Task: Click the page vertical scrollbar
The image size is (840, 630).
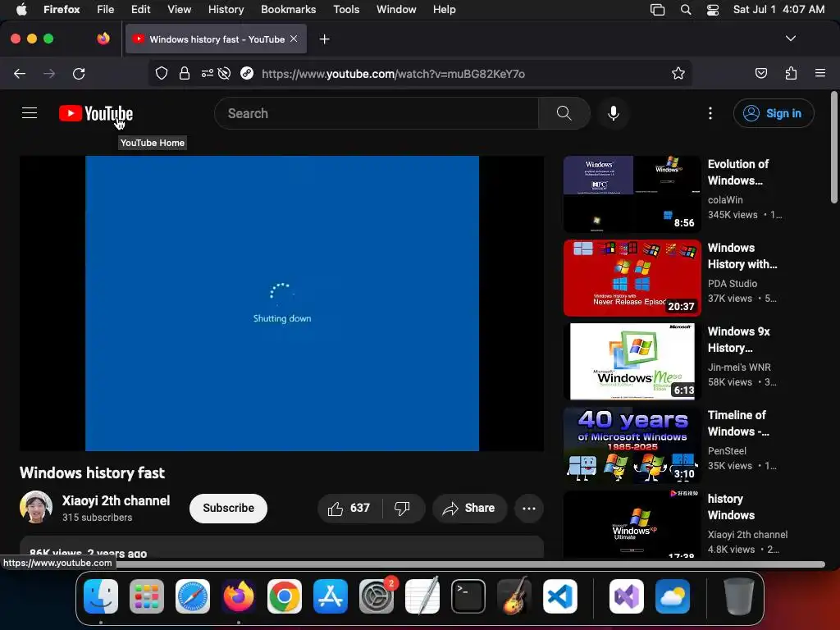Action: (x=833, y=148)
